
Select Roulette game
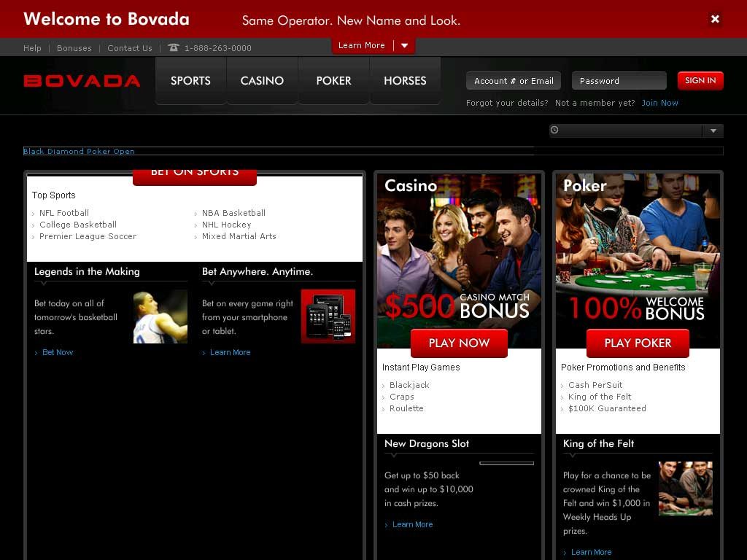(406, 408)
